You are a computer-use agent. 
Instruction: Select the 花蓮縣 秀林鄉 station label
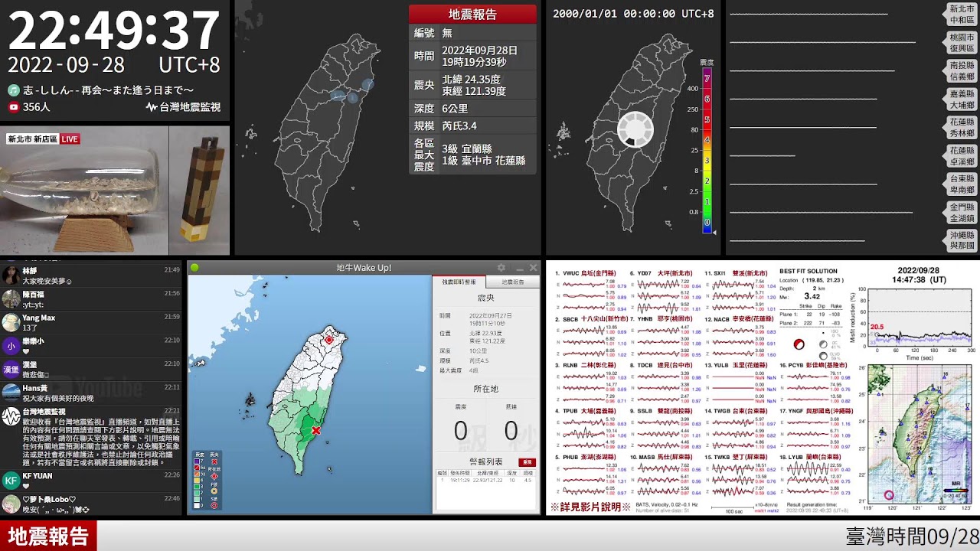[x=962, y=128]
